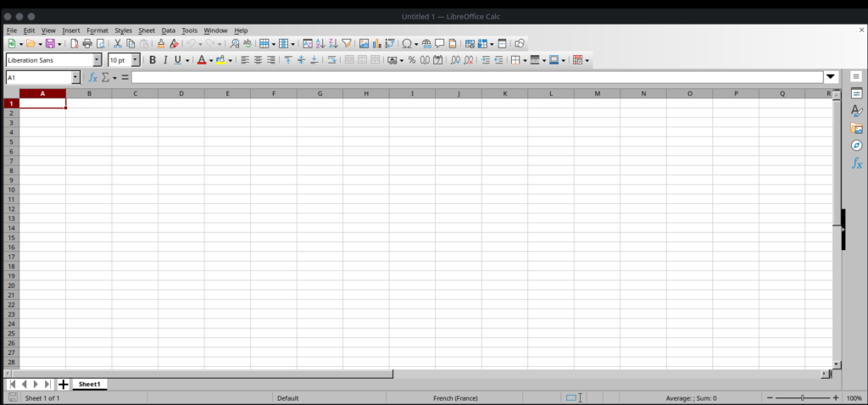Open the Liberation Sans font name dropdown
The image size is (868, 405).
click(x=97, y=60)
